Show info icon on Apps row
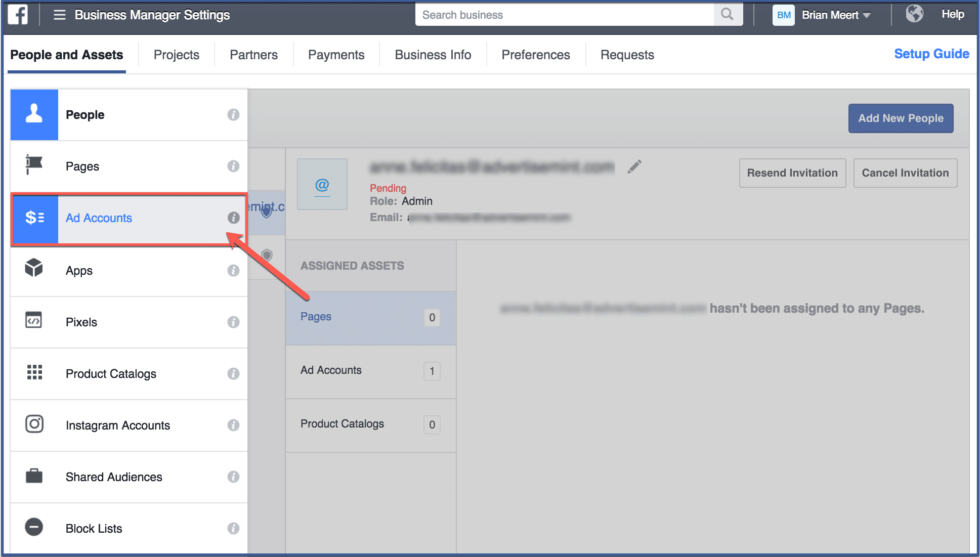Image resolution: width=980 pixels, height=557 pixels. click(x=233, y=271)
